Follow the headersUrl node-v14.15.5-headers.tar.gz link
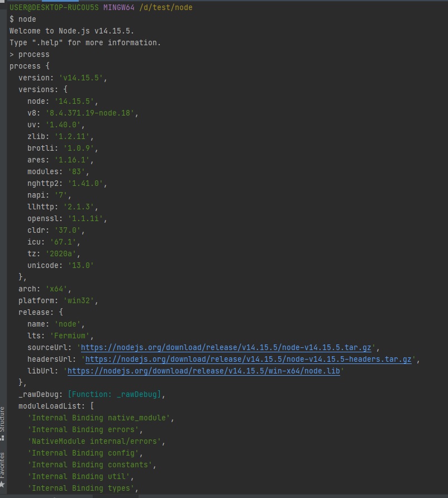Screen dimensions: 448x498 [249, 359]
